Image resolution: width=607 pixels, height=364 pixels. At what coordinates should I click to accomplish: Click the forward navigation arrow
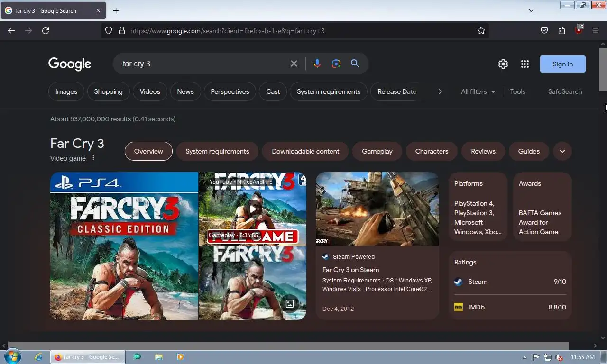[28, 31]
